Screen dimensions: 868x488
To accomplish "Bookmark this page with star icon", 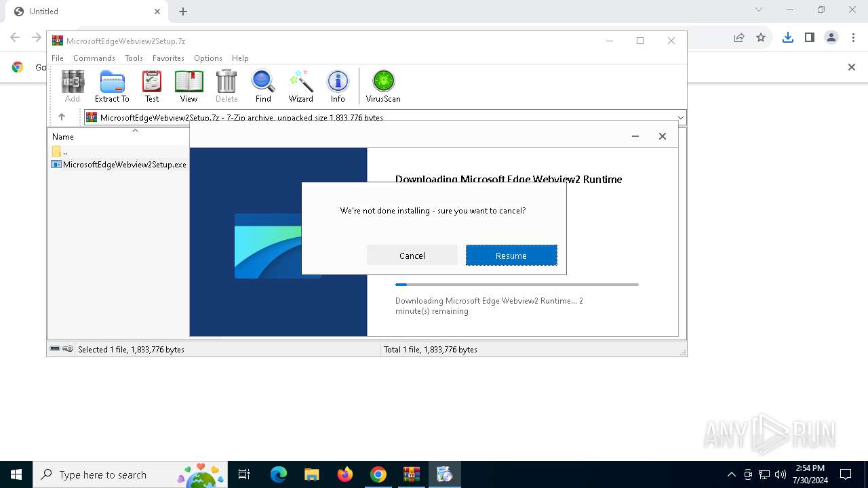I will (761, 38).
